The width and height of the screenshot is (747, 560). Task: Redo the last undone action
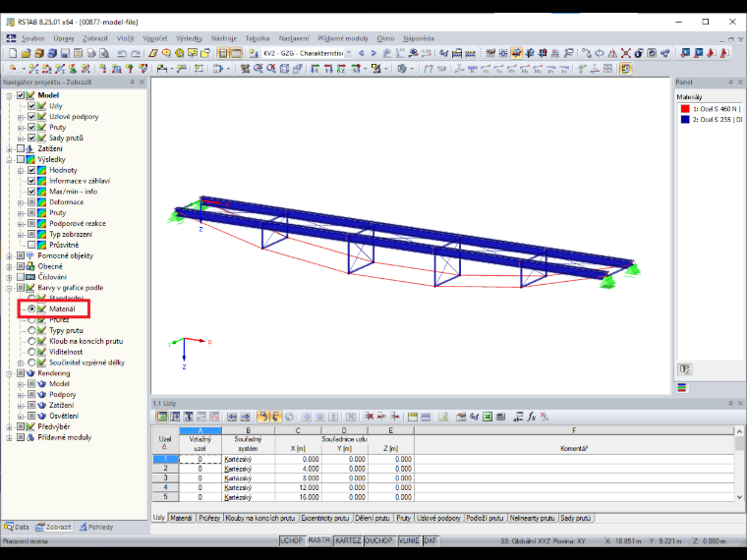point(136,53)
